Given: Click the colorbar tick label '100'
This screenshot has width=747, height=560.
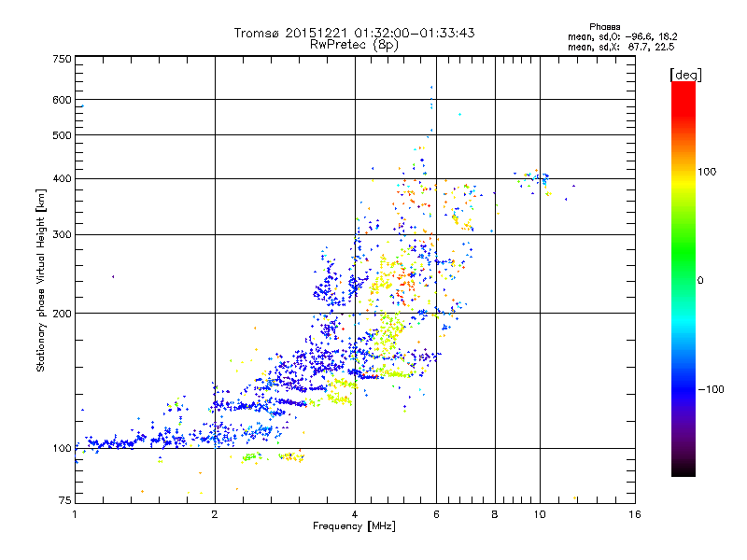Looking at the screenshot, I should 707,172.
